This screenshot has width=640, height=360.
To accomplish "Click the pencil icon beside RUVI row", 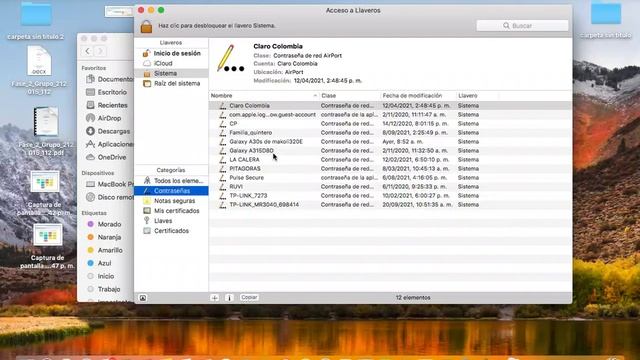I will (x=222, y=187).
